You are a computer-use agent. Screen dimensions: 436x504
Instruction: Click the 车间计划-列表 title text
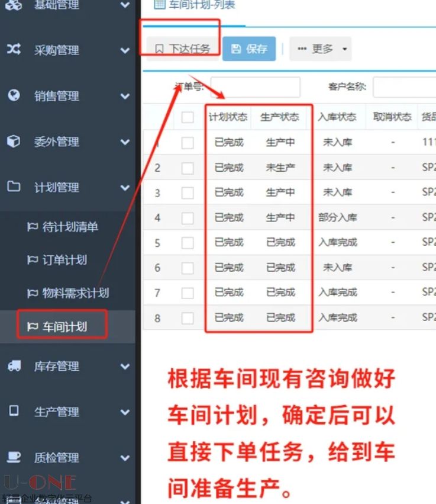point(202,5)
